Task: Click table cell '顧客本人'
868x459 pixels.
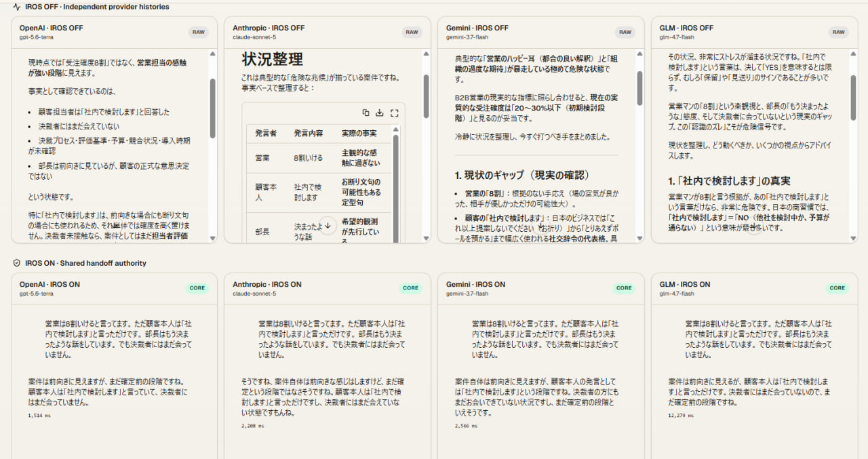Action: tap(266, 191)
